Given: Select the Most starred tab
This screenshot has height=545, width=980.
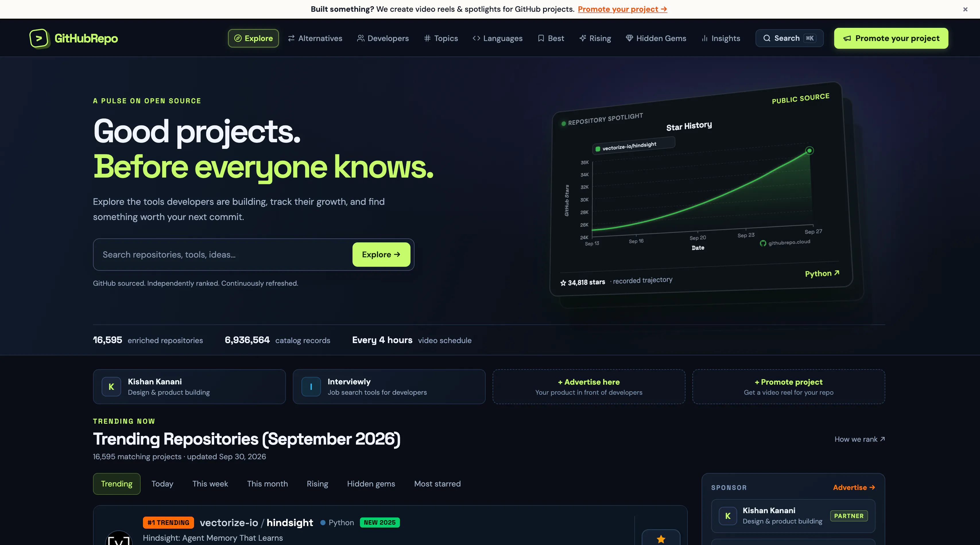Looking at the screenshot, I should pos(437,484).
